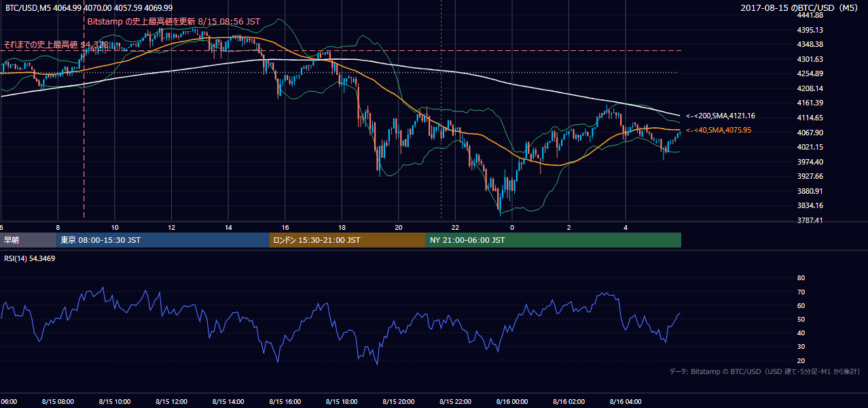Click price axis value 4067.90
The height and width of the screenshot is (408, 868).
810,133
